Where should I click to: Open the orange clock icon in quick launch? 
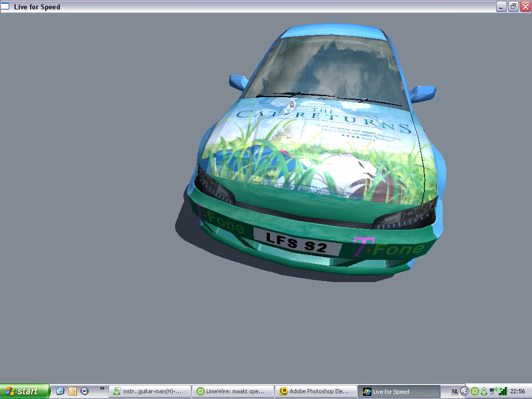[x=73, y=391]
